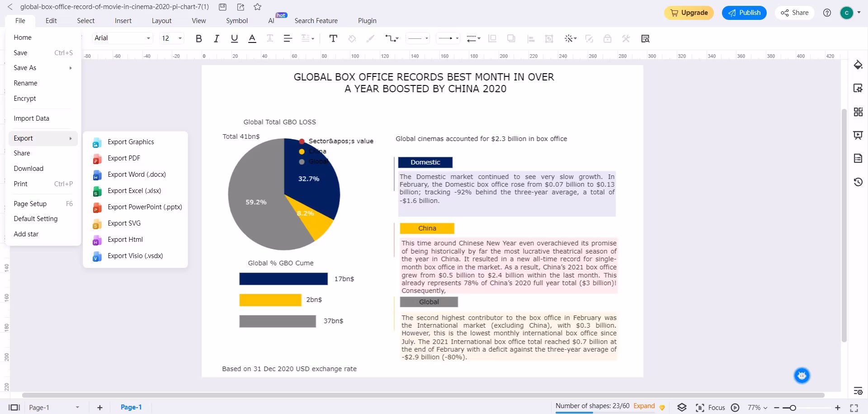Toggle Underline text formatting

[234, 39]
